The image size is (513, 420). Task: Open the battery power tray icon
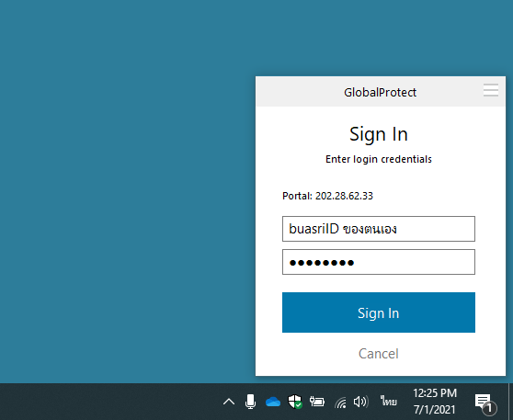317,402
